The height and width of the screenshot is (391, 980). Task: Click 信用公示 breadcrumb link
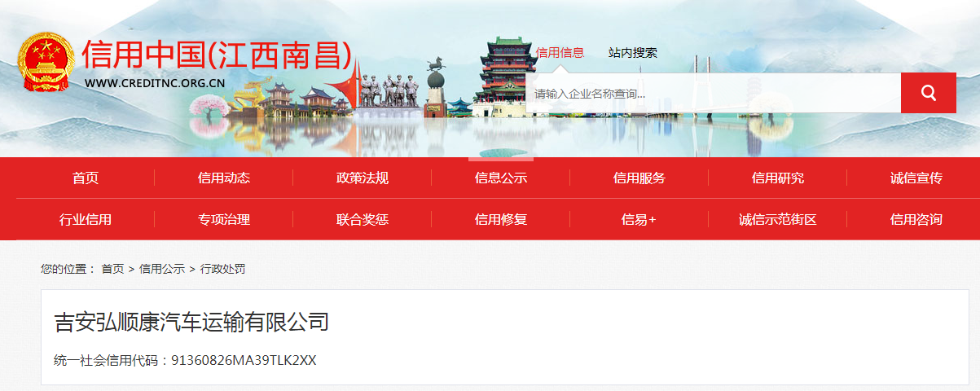(161, 269)
